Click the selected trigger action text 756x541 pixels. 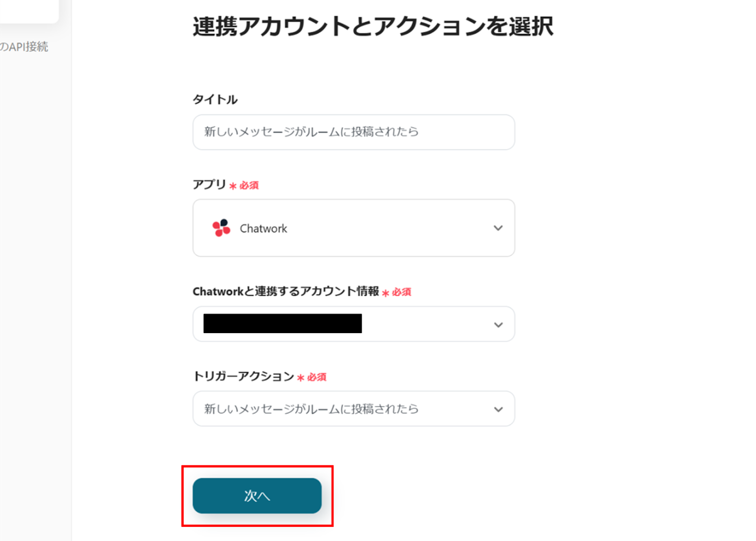pos(311,409)
